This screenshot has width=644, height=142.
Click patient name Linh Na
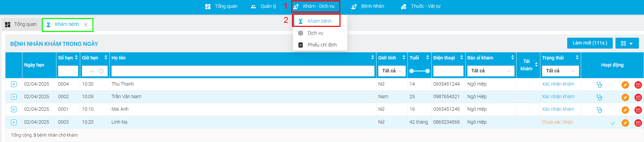[x=119, y=122]
